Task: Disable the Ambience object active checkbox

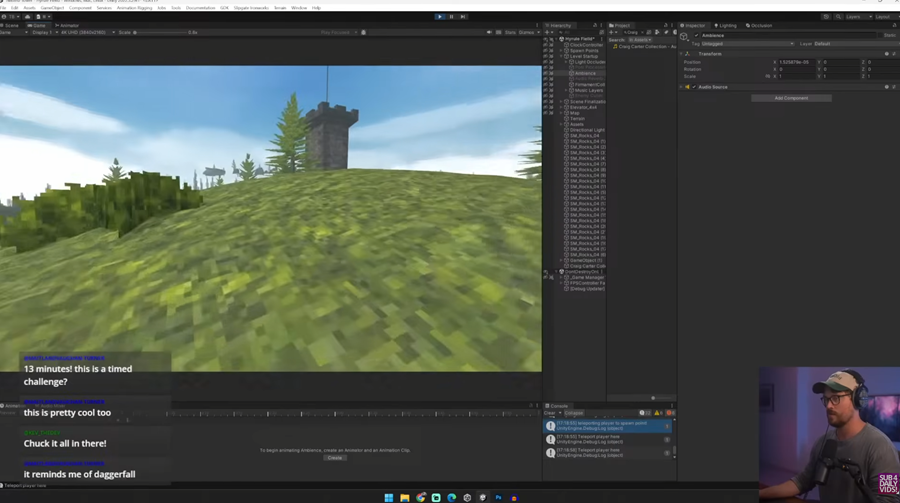Action: click(697, 35)
